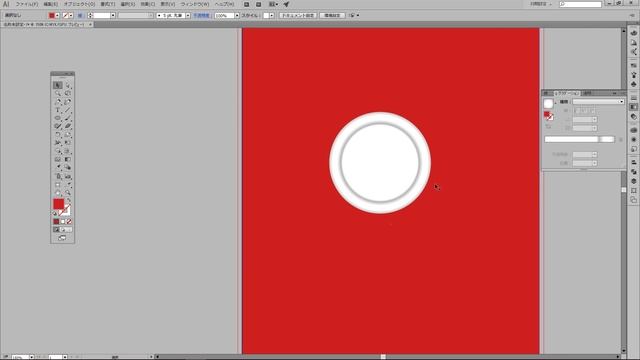Select the Scale tool
Image resolution: width=640 pixels, height=360 pixels.
click(x=68, y=135)
